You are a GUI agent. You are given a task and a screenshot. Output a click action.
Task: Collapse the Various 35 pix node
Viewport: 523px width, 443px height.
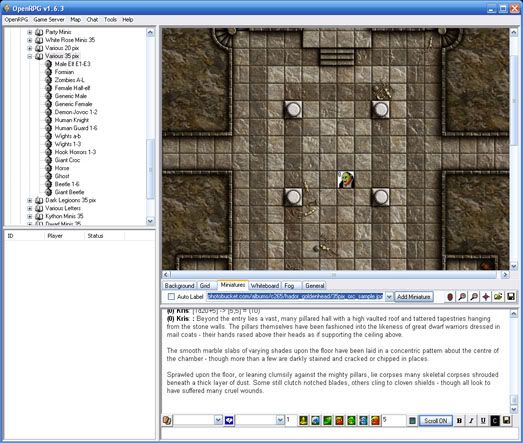(x=30, y=56)
